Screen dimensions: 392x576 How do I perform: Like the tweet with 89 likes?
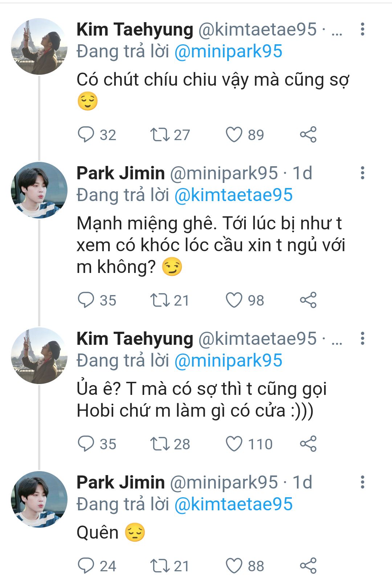234,135
